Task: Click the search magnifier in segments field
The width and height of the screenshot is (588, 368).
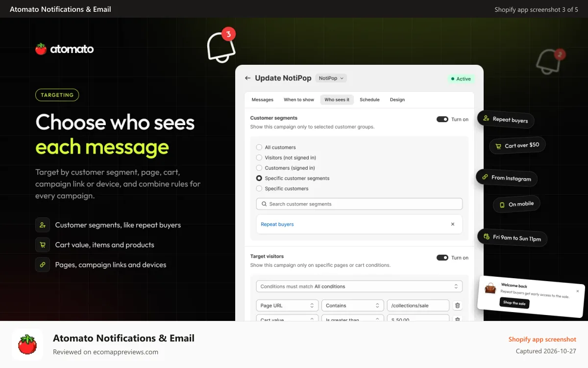Action: [264, 204]
